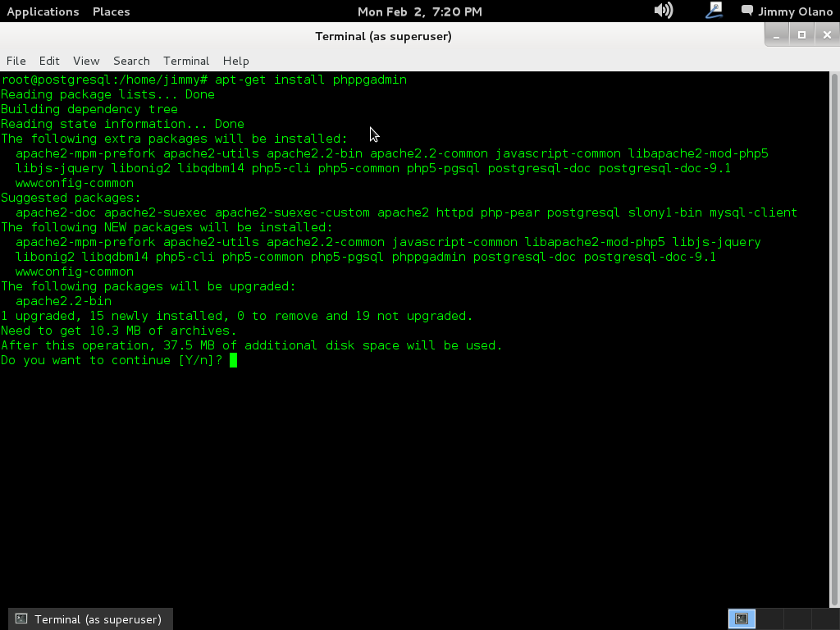Open the wired network connection icon
Image resolution: width=840 pixels, height=630 pixels.
tap(714, 11)
